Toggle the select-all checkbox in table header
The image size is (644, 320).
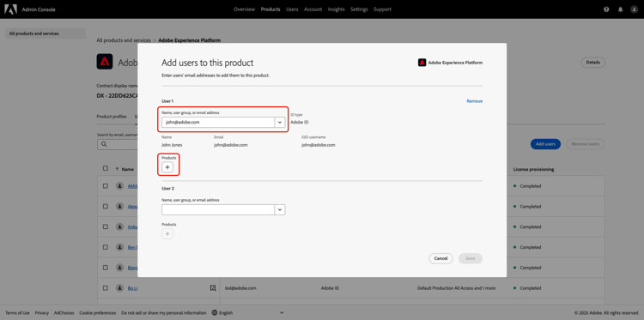(x=106, y=168)
